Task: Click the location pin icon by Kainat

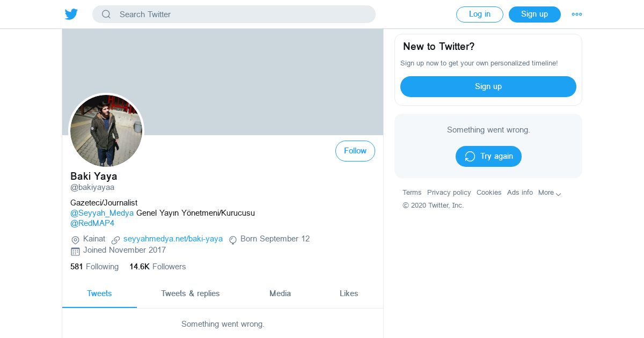Action: coord(75,240)
